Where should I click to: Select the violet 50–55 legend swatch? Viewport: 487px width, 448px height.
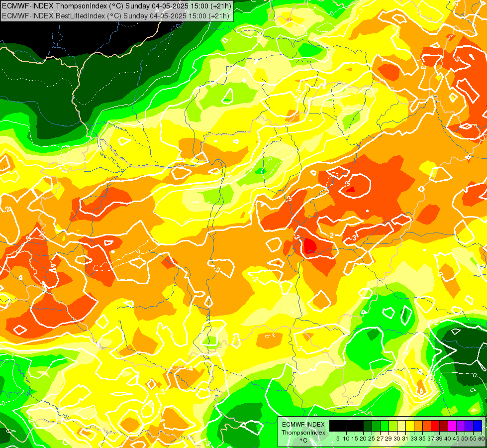(469, 426)
